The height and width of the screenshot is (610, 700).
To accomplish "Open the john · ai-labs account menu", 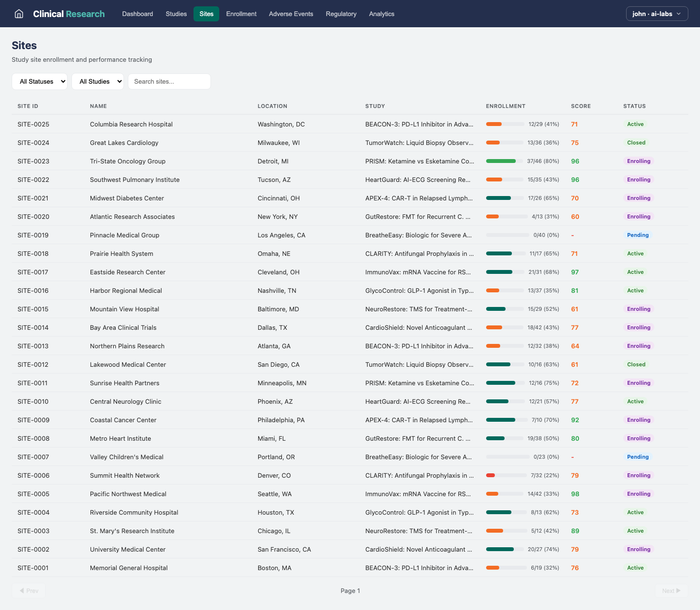I will pos(657,14).
